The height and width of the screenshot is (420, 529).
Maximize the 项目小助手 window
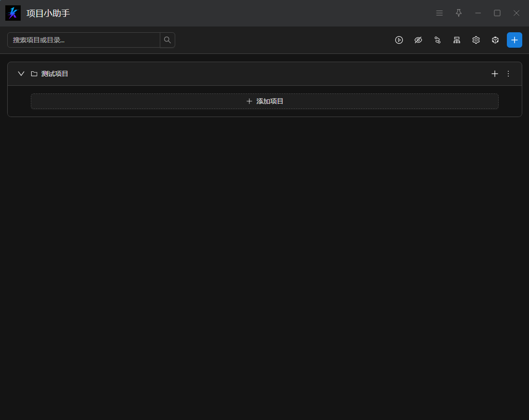click(x=497, y=13)
